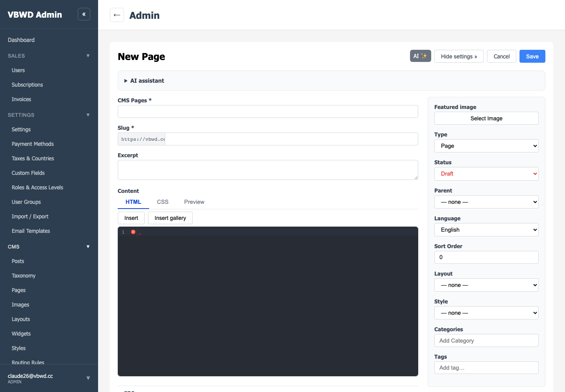Screen dimensions: 565x392
Task: Open Layouts in the sidebar
Action: tap(21, 319)
